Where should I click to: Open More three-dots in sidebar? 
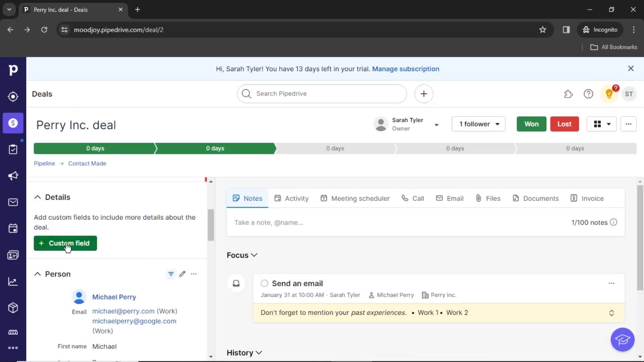coord(13,348)
